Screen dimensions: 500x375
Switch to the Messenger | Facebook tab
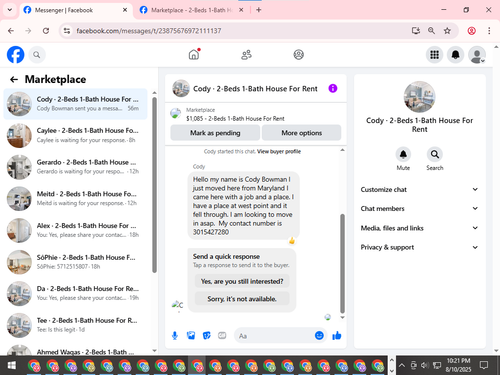tap(75, 10)
